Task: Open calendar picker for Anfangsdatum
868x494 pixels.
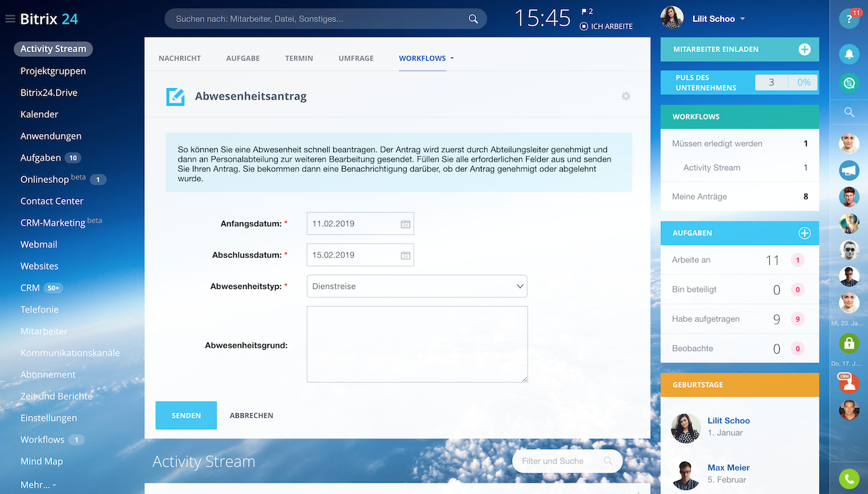Action: pyautogui.click(x=405, y=224)
